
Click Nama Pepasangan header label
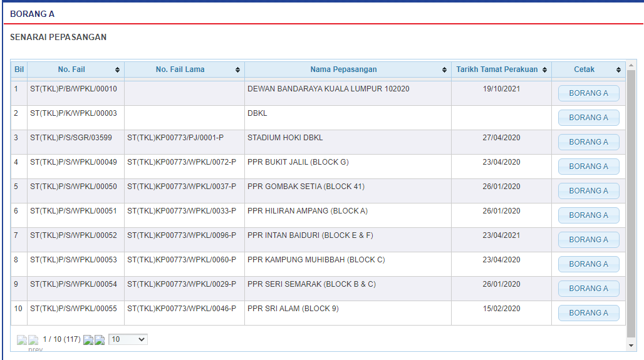[343, 69]
